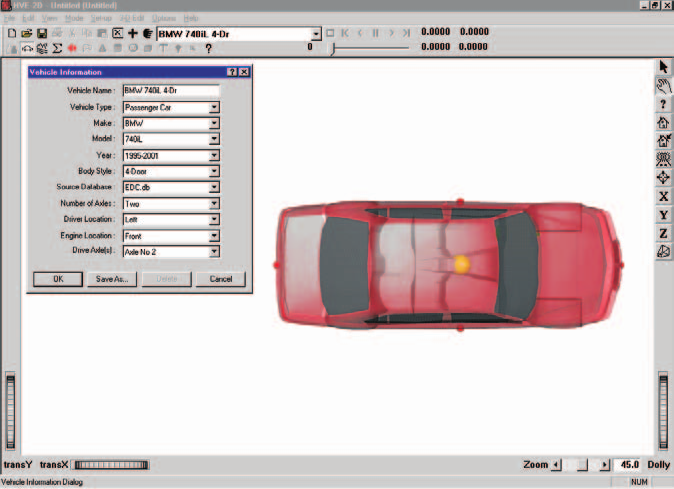The image size is (674, 489).
Task: Click the Environment editor toolbar icon
Action: click(42, 49)
